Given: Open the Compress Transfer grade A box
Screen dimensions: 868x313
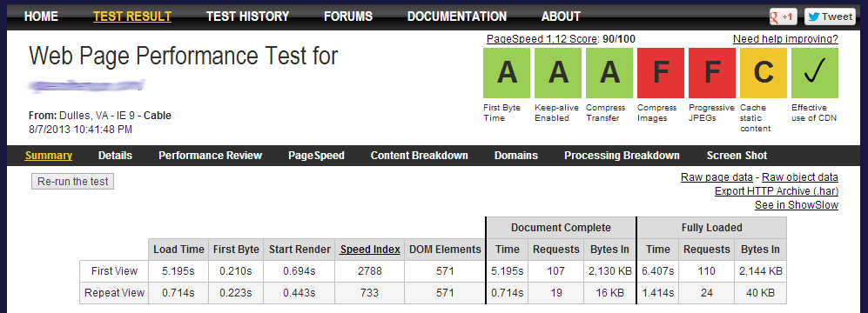Looking at the screenshot, I should [609, 72].
